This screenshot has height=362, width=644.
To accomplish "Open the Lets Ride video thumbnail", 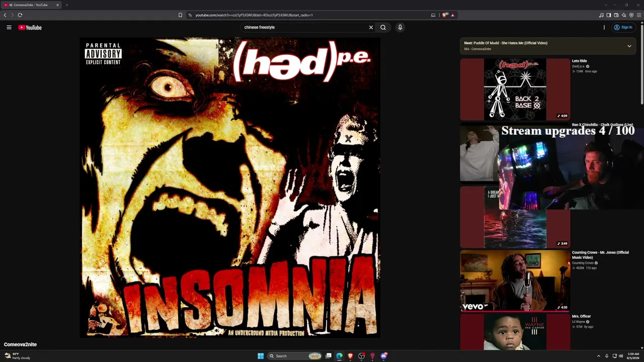I will pos(515,89).
